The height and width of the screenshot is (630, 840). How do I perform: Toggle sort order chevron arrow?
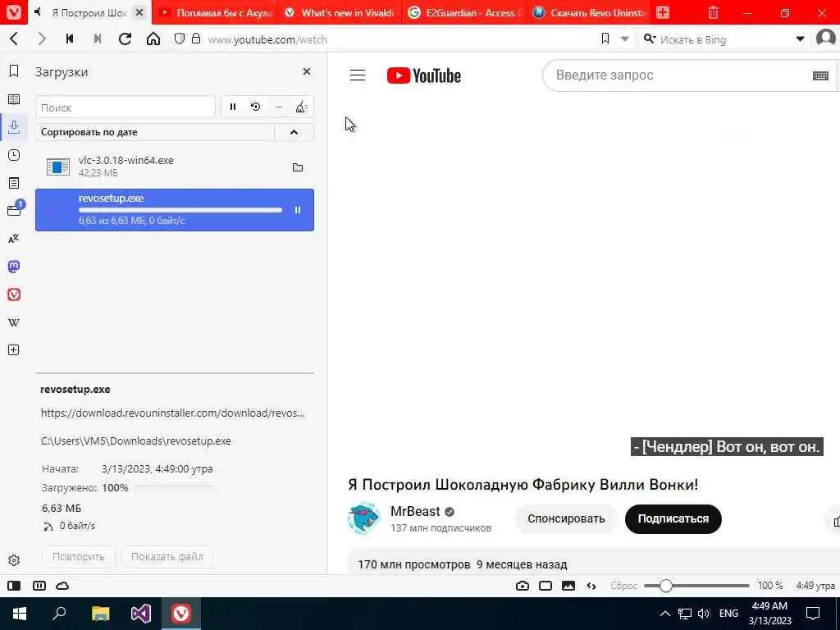[x=294, y=132]
